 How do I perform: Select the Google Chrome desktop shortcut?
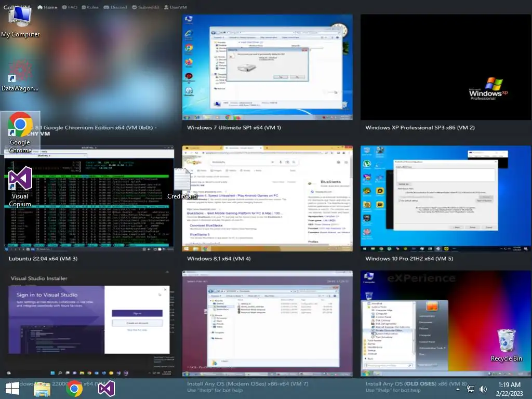[x=20, y=132]
